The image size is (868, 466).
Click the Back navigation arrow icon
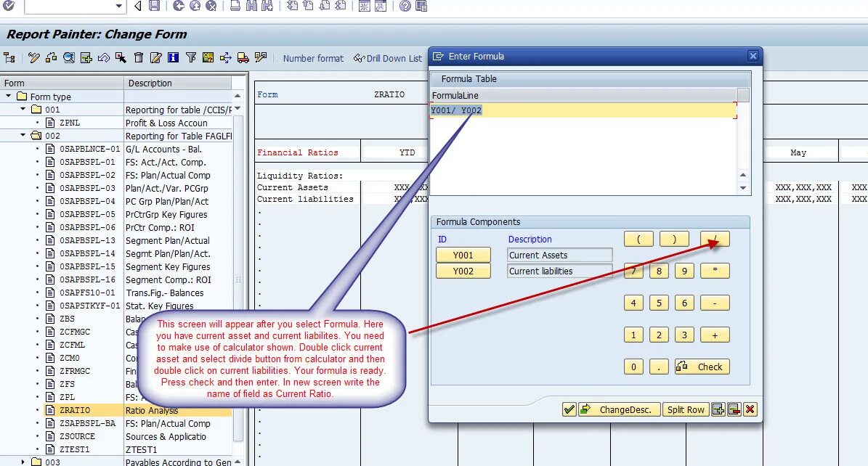[137, 7]
